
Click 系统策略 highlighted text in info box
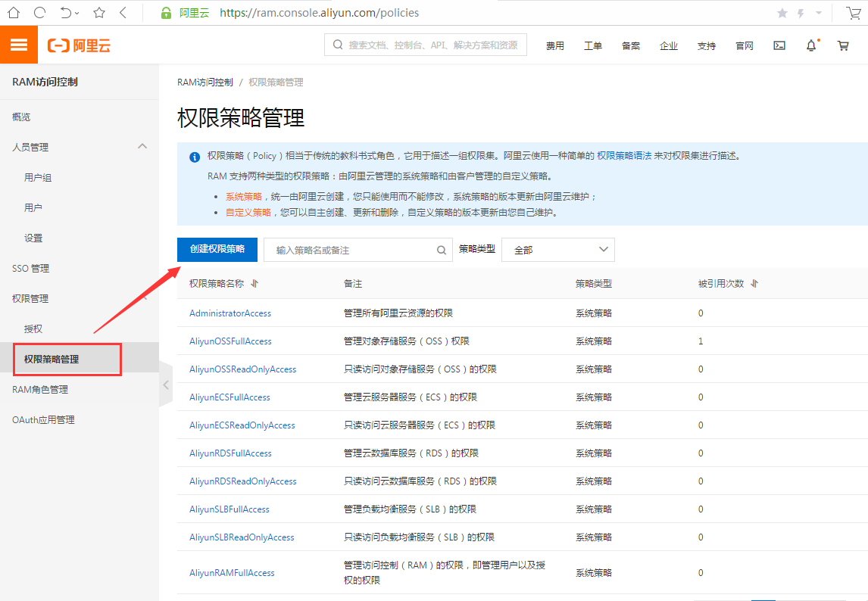tap(244, 197)
